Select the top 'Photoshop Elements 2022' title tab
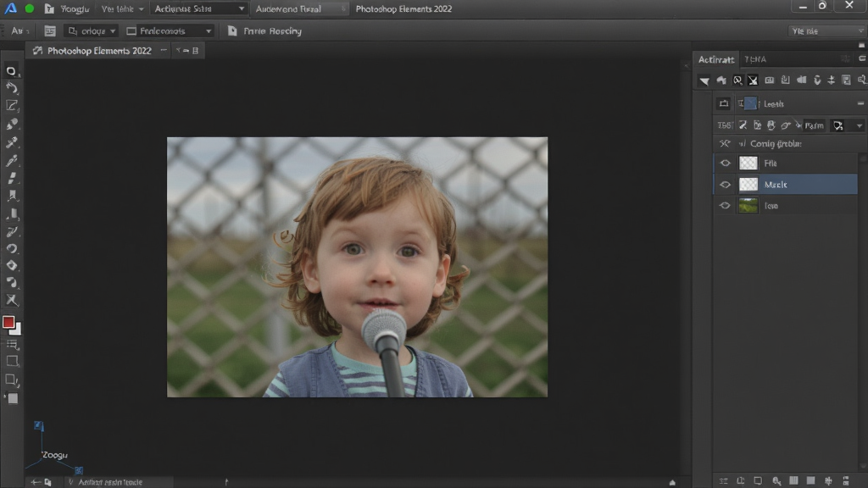Viewport: 868px width, 488px height. tap(403, 8)
